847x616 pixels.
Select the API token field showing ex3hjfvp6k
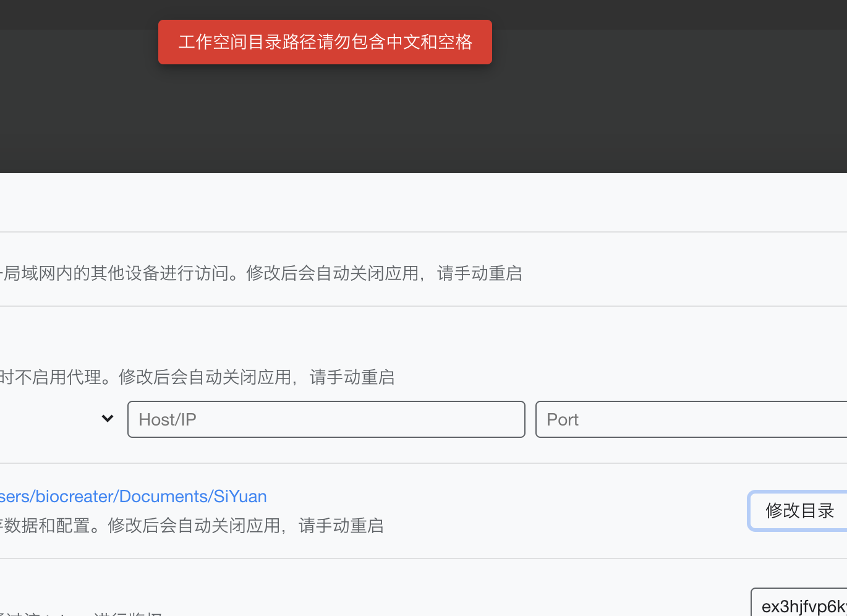point(804,602)
